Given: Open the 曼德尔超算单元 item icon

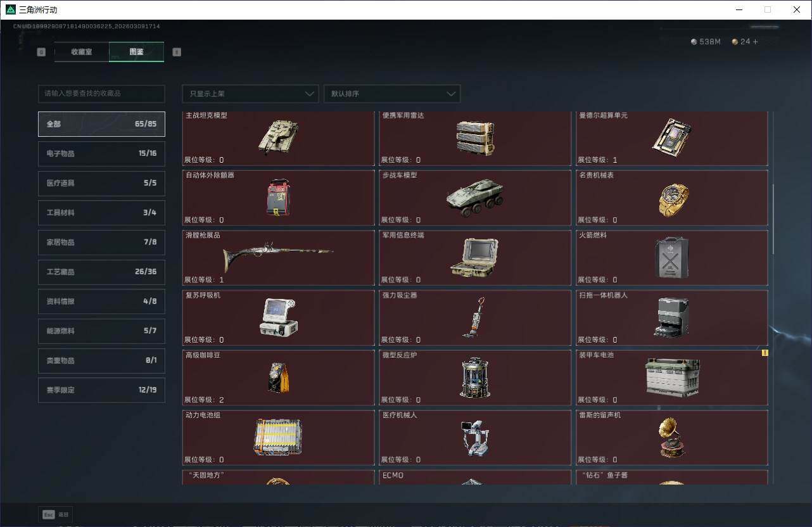Looking at the screenshot, I should point(671,137).
